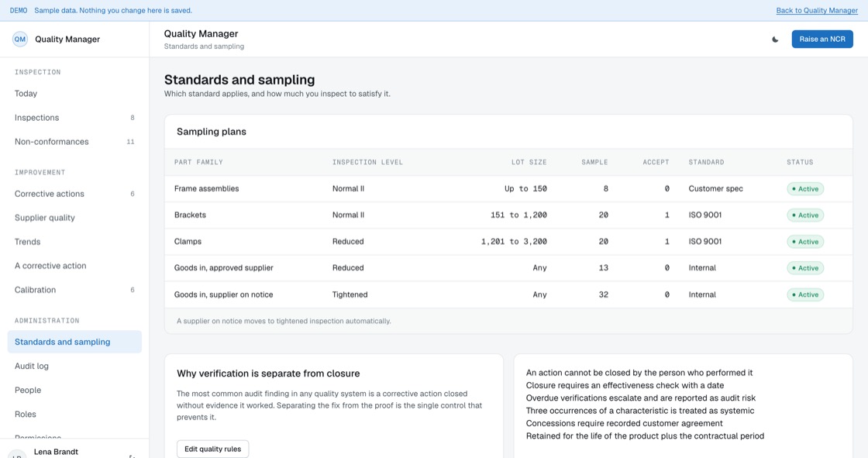Select Standards and sampling in sidebar

[74, 342]
